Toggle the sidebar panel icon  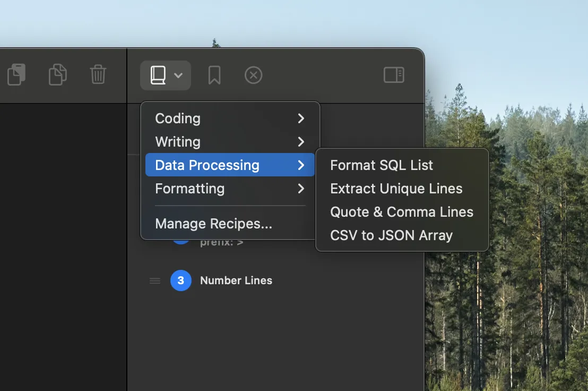394,75
